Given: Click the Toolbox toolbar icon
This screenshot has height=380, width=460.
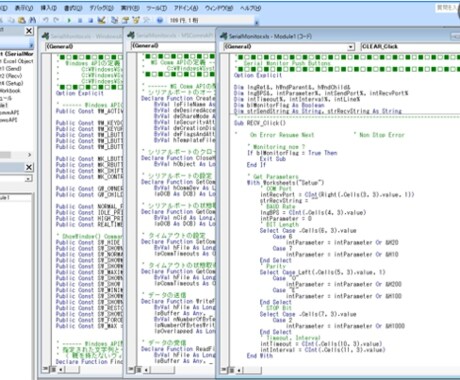Looking at the screenshot, I should click(147, 20).
